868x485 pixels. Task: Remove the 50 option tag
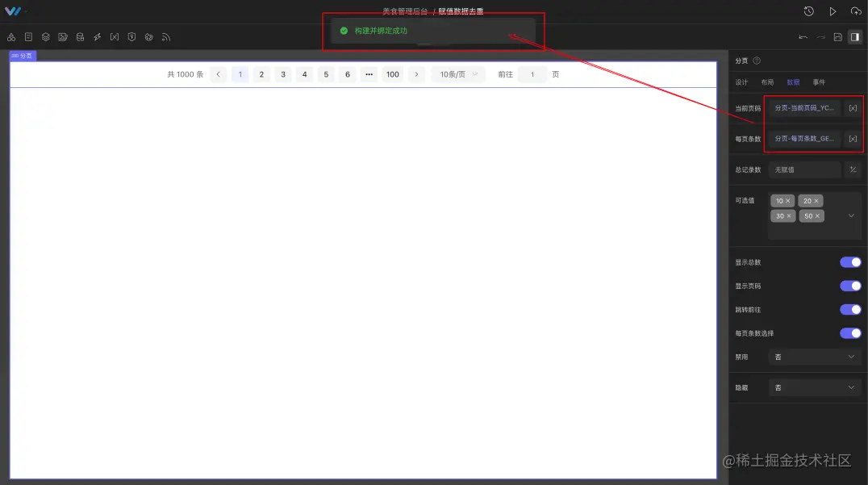[x=817, y=216]
